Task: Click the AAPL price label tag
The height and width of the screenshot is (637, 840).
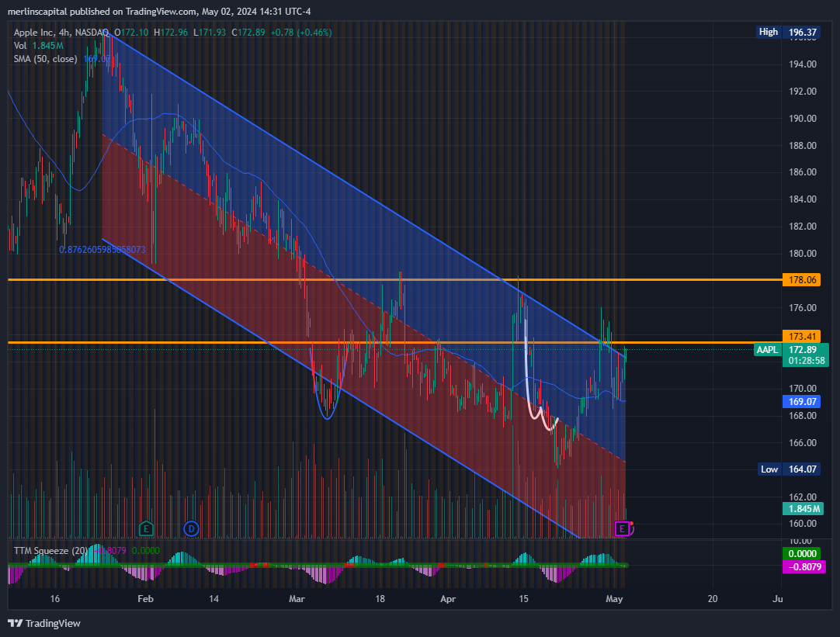Action: [x=766, y=350]
